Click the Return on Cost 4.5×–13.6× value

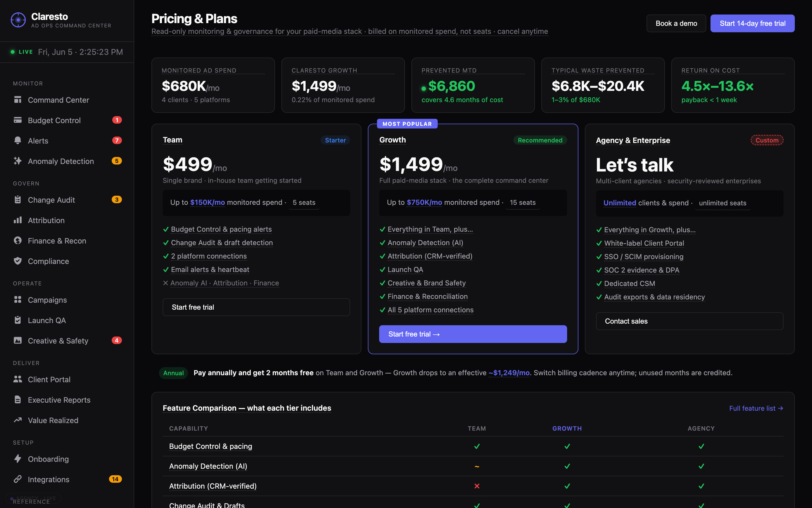point(717,86)
